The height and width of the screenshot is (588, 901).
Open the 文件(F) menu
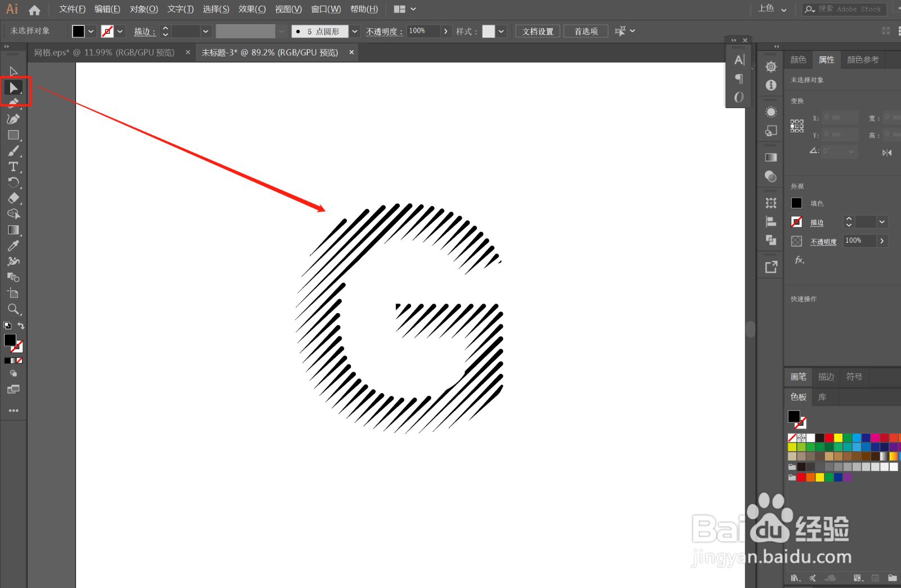tap(72, 10)
